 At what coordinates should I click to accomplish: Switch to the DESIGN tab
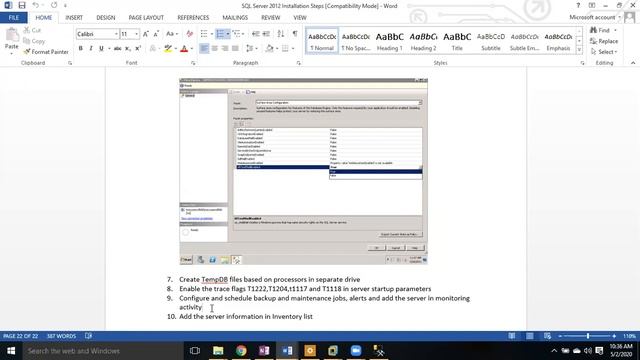pos(106,18)
